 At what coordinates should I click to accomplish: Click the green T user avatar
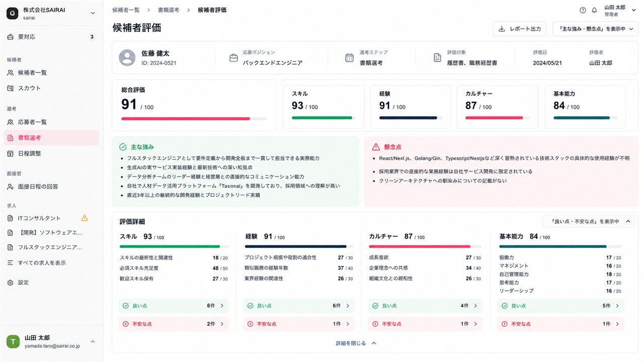[13, 341]
